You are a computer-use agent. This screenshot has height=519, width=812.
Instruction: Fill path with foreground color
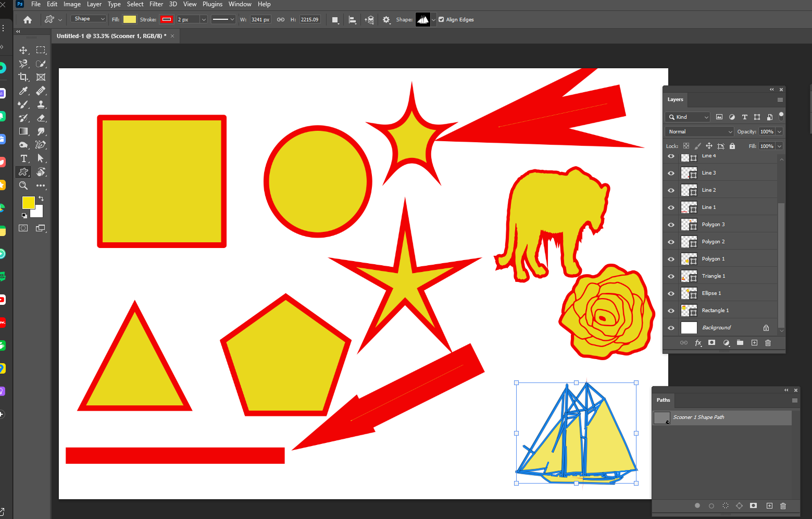coord(697,505)
